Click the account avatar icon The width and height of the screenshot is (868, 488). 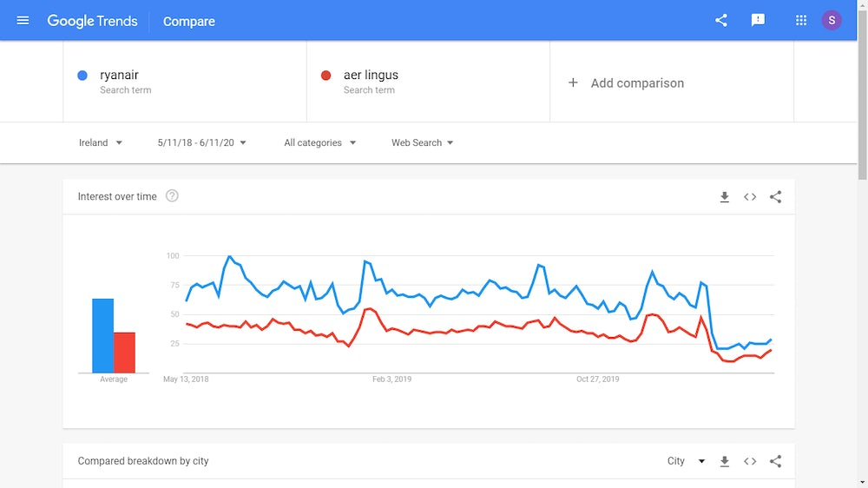[x=832, y=21]
